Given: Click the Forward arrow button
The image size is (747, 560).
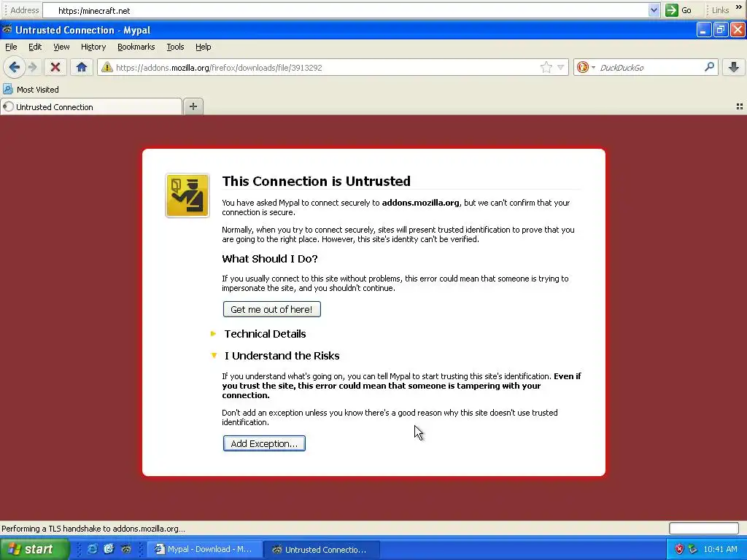Looking at the screenshot, I should click(32, 67).
